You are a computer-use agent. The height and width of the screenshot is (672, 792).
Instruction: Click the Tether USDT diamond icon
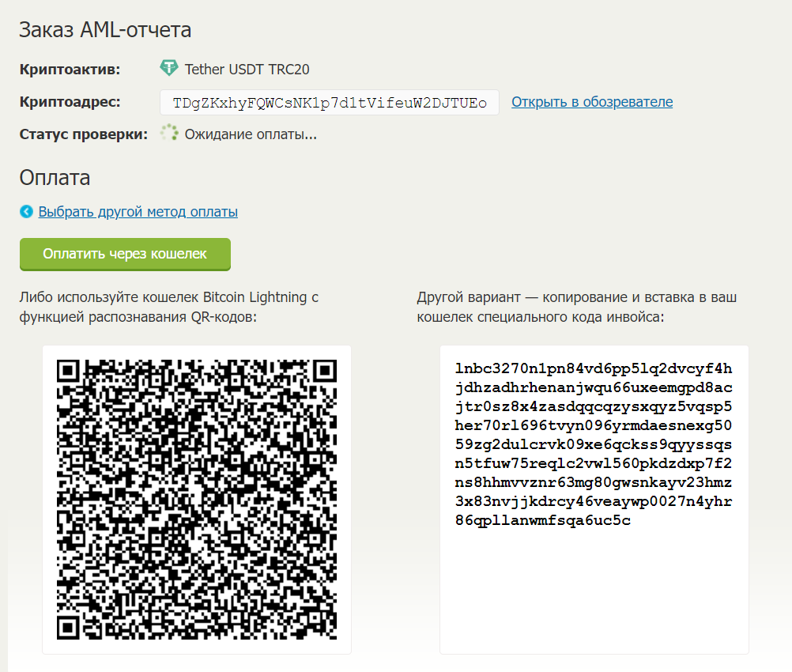(168, 68)
